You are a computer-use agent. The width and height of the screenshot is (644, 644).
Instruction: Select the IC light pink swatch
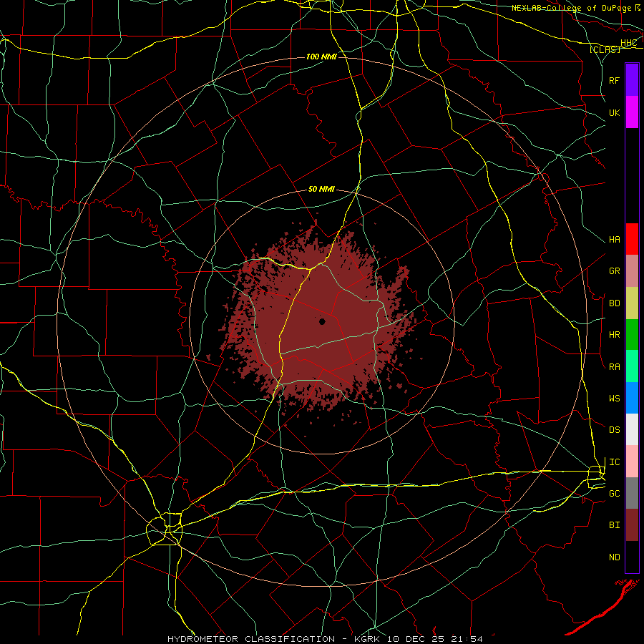pos(632,462)
